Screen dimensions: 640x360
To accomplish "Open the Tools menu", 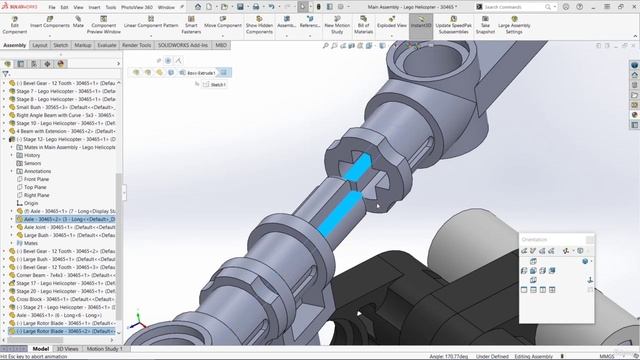I will (111, 7).
